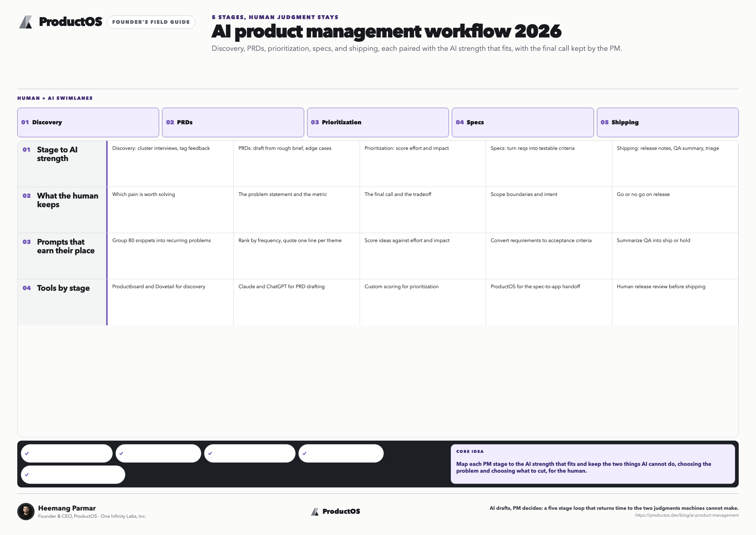Click the name Heemang Parmar in footer
Viewport: 756px width, 535px height.
[67, 508]
